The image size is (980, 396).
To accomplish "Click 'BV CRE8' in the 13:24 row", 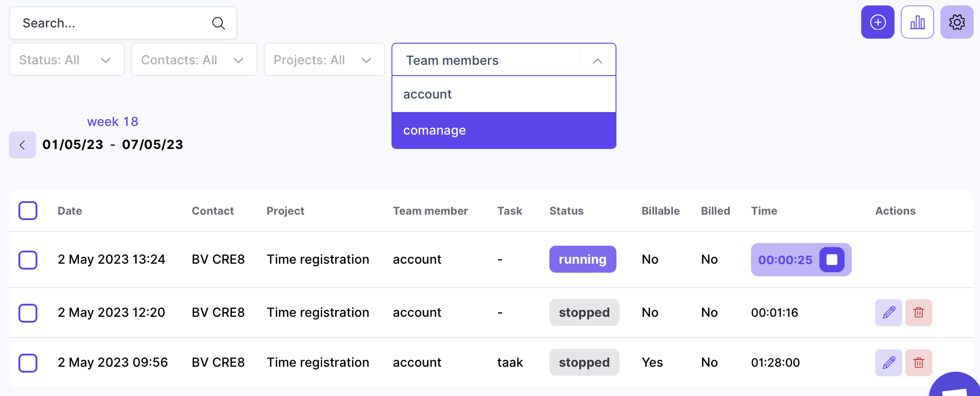I will [218, 259].
